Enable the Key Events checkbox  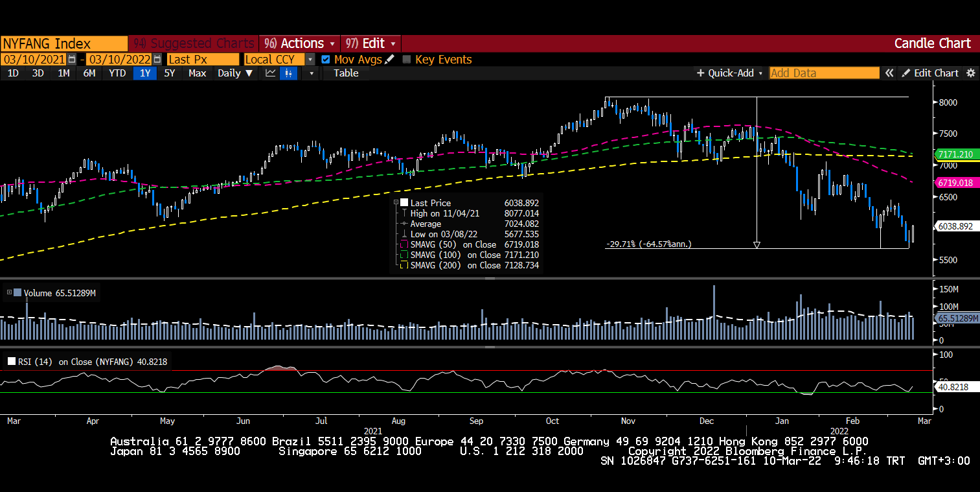(407, 60)
